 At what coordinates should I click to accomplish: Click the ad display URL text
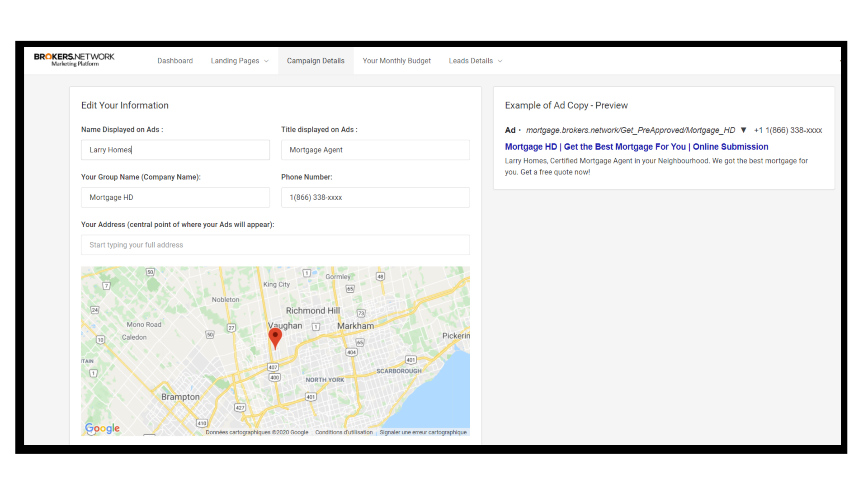point(631,131)
